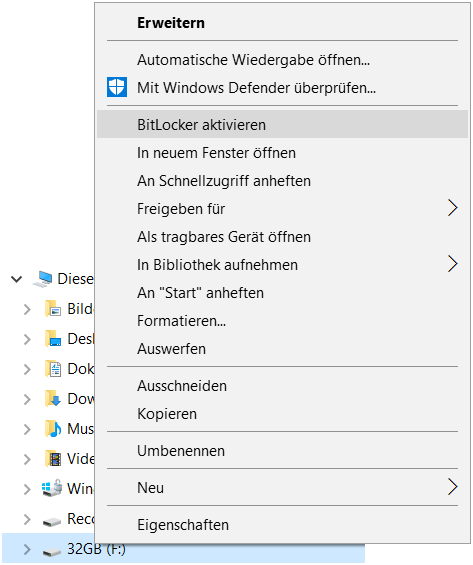Image resolution: width=473 pixels, height=565 pixels.
Task: Open the Freigeben für submenu arrow
Action: coord(452,208)
